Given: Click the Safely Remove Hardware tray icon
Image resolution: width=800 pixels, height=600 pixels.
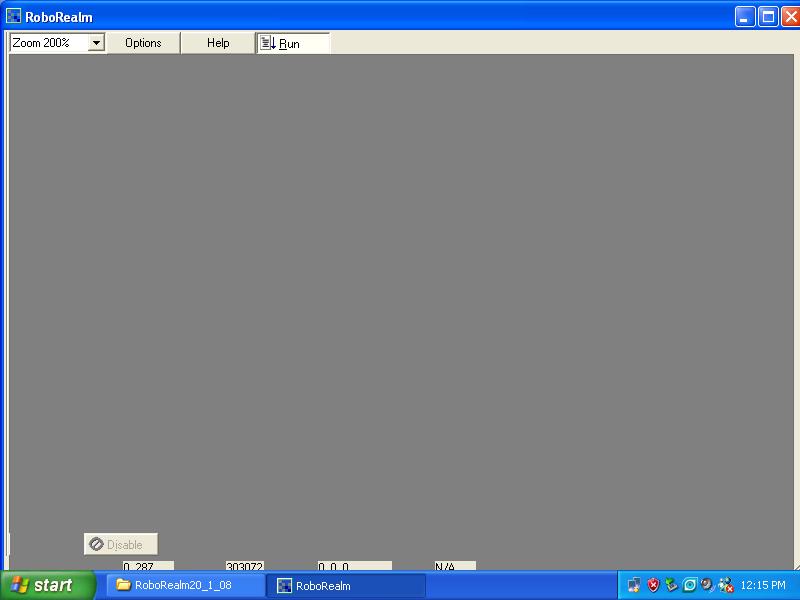Looking at the screenshot, I should 671,585.
